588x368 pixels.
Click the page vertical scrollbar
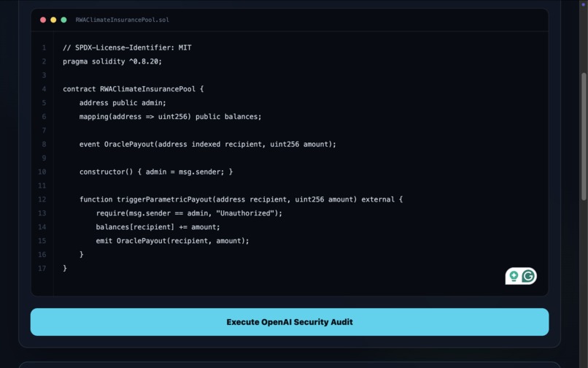click(584, 137)
